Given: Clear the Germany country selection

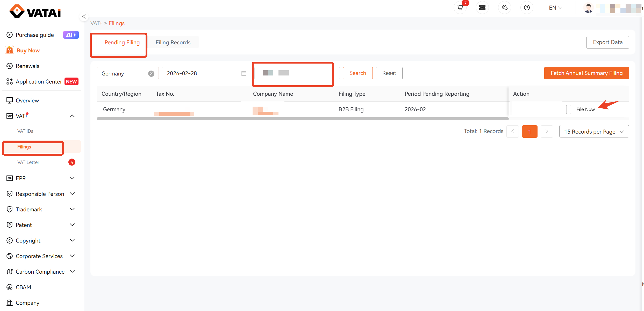Looking at the screenshot, I should point(151,74).
